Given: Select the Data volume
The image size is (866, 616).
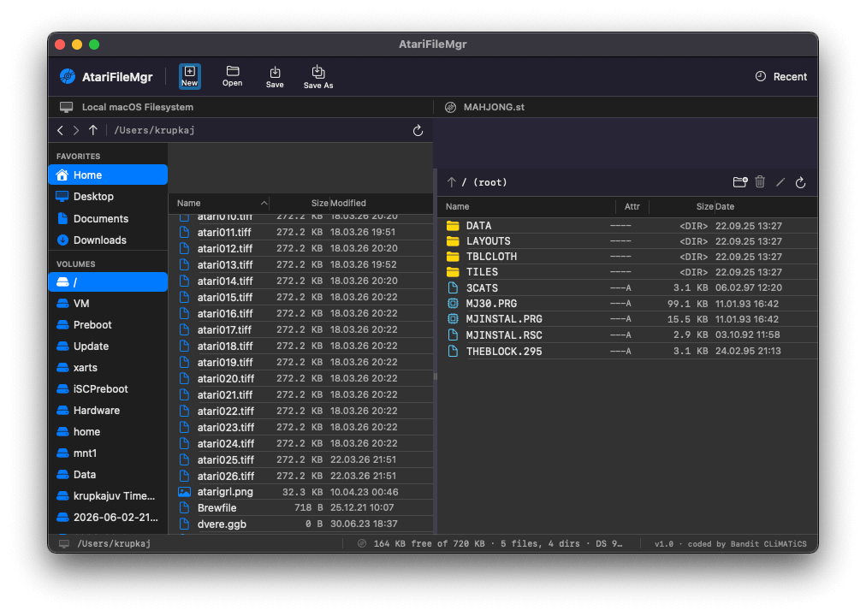Looking at the screenshot, I should pyautogui.click(x=108, y=475).
